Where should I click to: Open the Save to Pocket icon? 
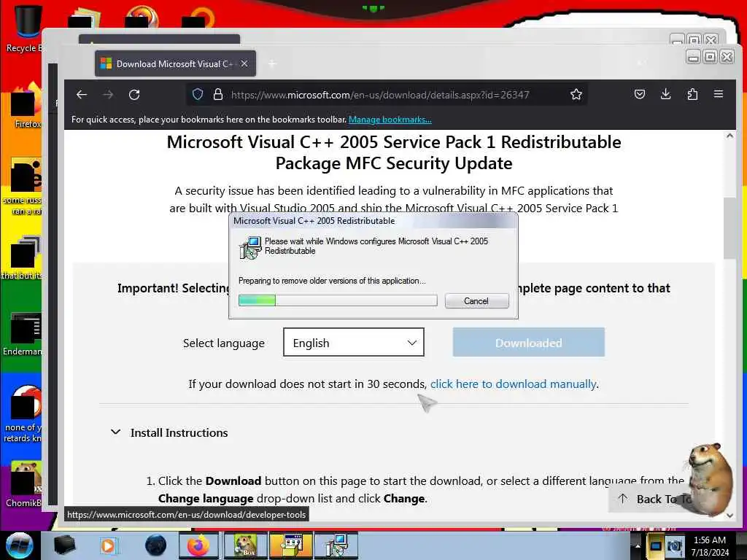[639, 94]
